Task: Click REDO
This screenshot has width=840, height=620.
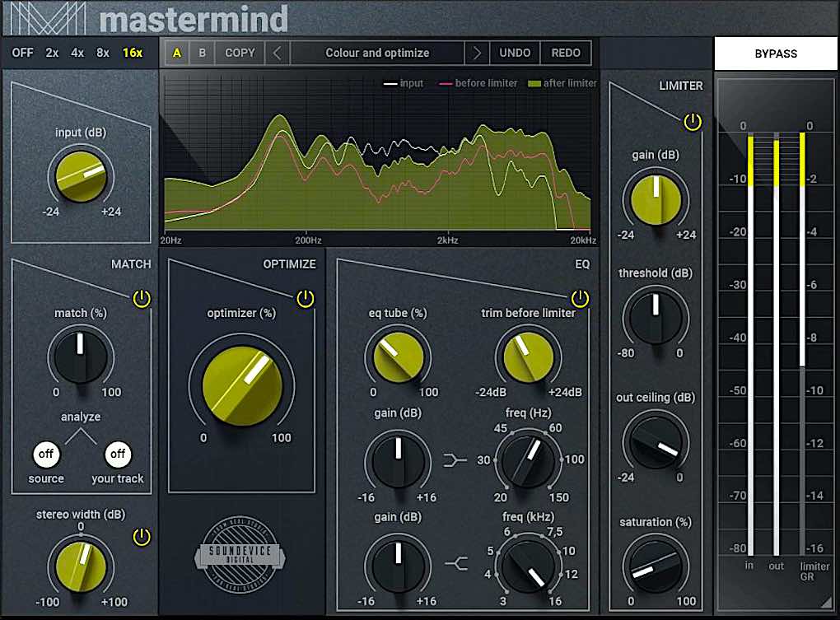Action: click(x=565, y=52)
